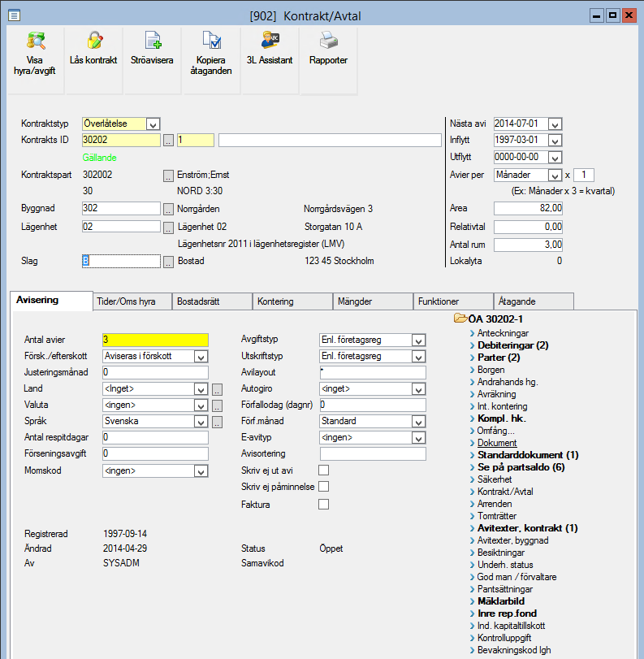The height and width of the screenshot is (659, 644).
Task: Click the Justeringsmånad field
Action: click(155, 372)
